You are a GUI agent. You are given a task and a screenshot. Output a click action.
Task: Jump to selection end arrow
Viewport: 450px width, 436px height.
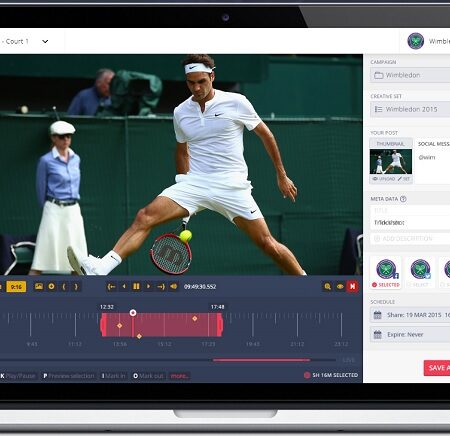161,286
